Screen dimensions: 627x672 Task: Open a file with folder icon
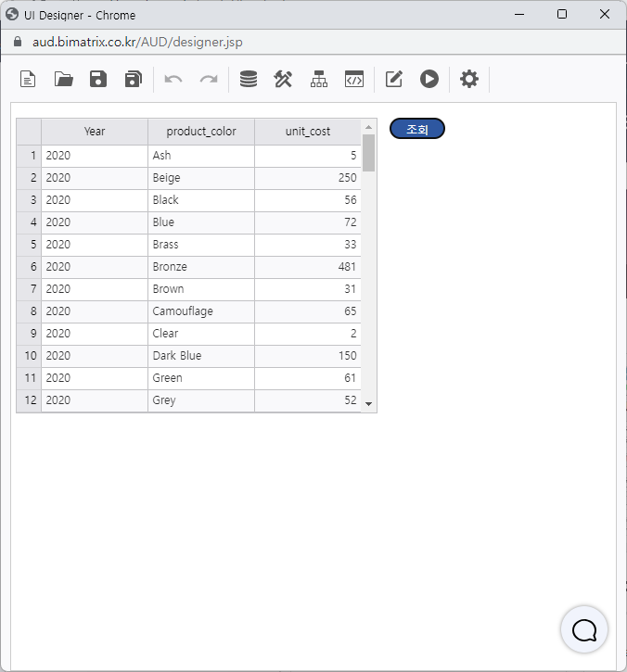coord(64,79)
